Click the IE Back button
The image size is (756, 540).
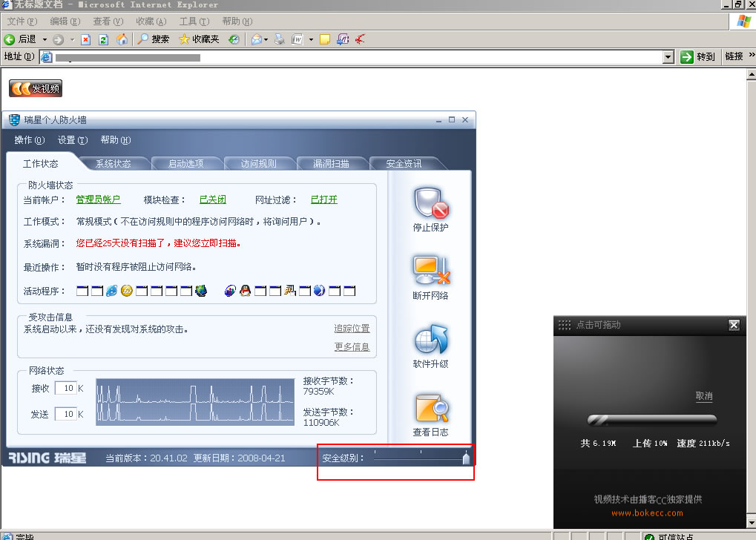(20, 39)
